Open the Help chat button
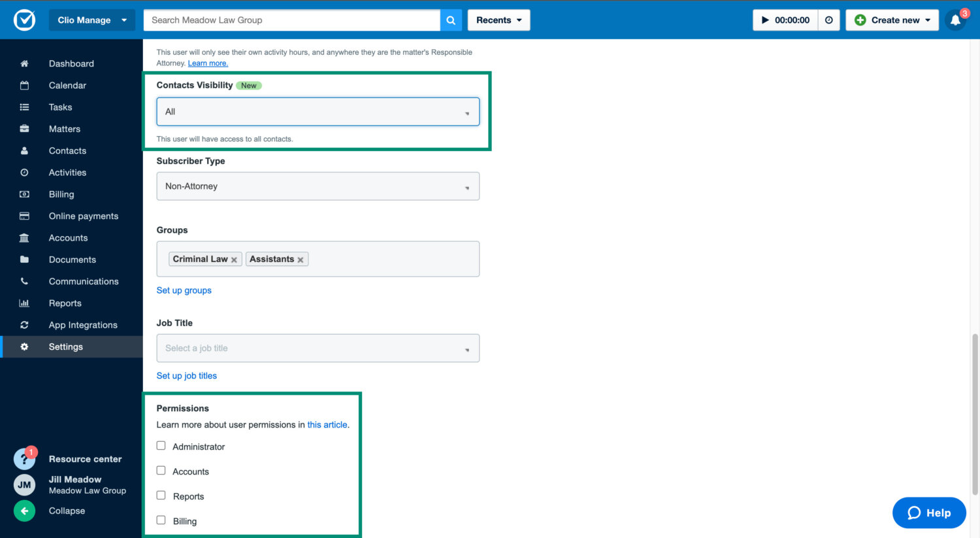 tap(928, 513)
